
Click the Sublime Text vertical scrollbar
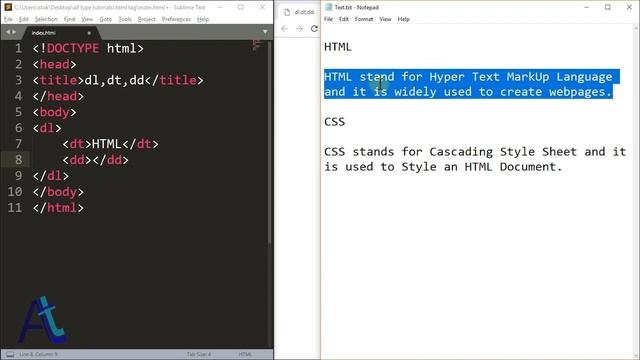pos(269,141)
